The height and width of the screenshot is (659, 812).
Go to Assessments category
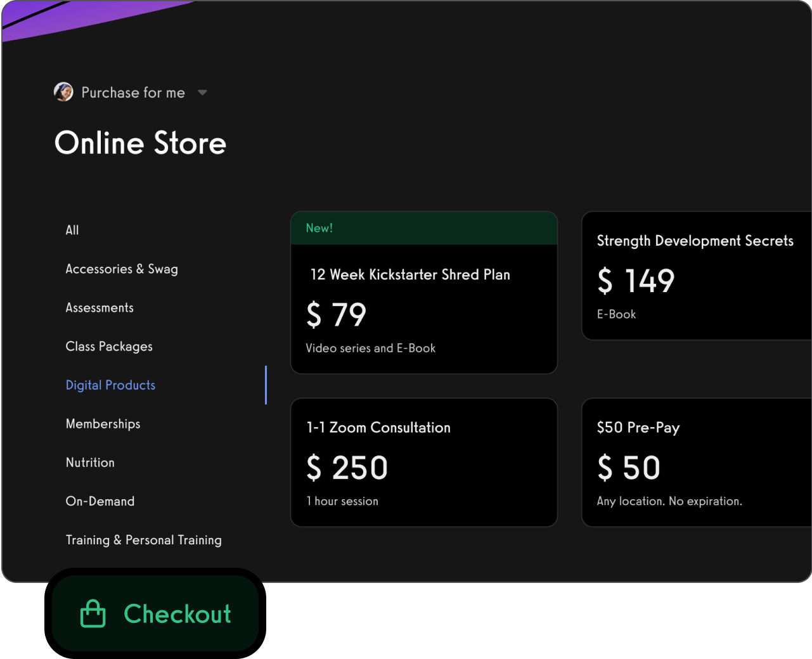coord(100,307)
